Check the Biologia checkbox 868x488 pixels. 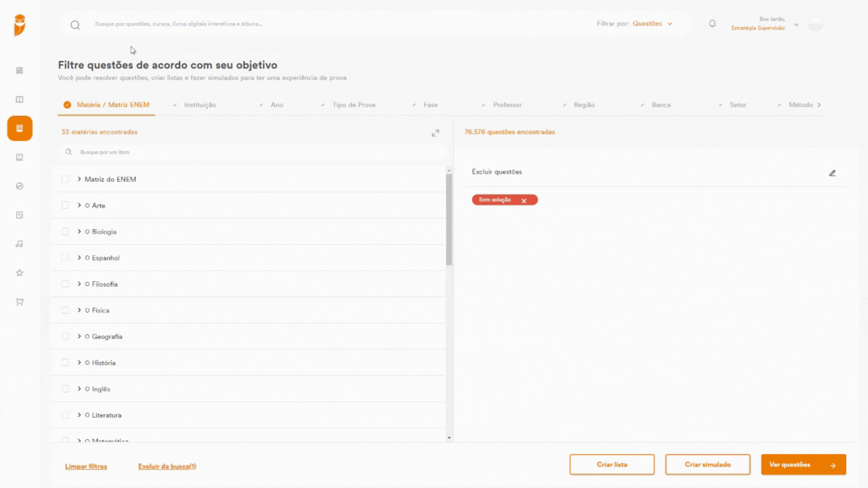pos(65,231)
